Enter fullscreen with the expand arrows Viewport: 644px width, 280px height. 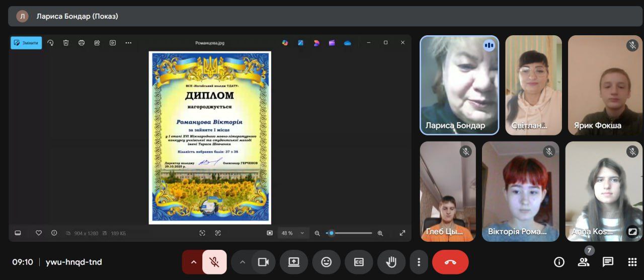[403, 233]
